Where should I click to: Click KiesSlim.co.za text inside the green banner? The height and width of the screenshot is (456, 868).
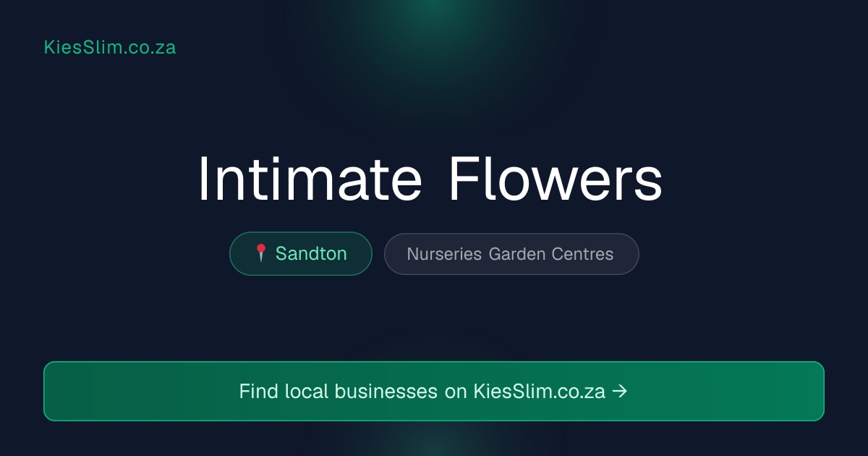[x=540, y=391]
